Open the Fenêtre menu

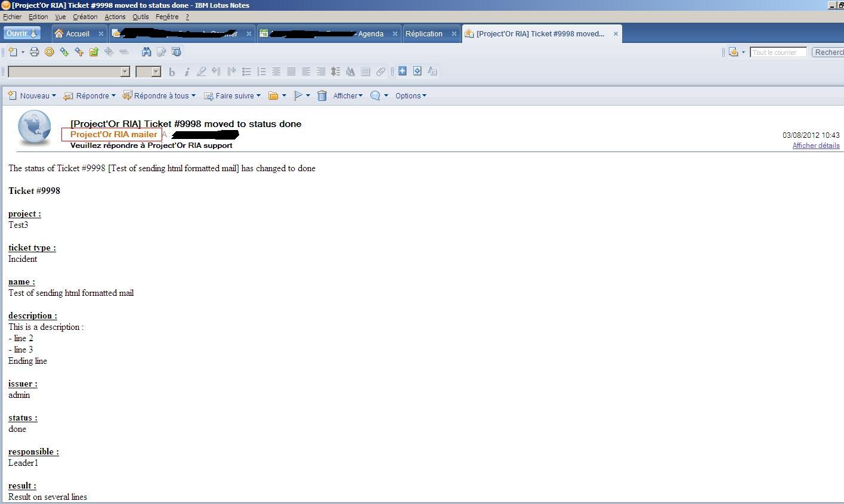click(167, 17)
